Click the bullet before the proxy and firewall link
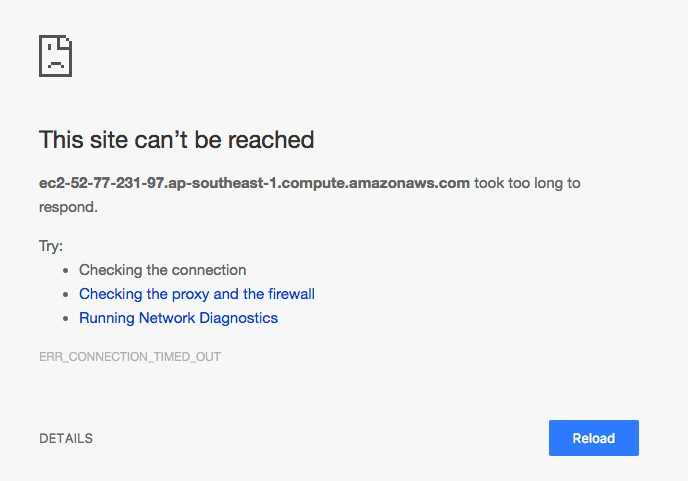 point(66,294)
